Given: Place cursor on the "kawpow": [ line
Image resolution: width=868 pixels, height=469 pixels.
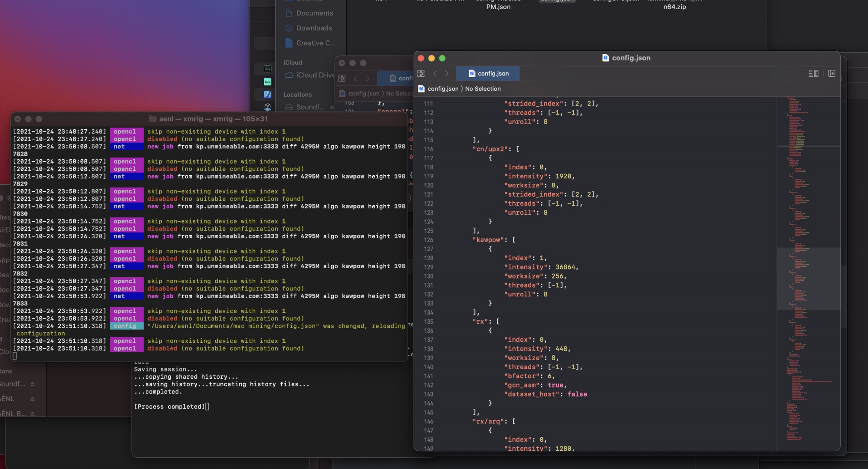Looking at the screenshot, I should point(494,240).
